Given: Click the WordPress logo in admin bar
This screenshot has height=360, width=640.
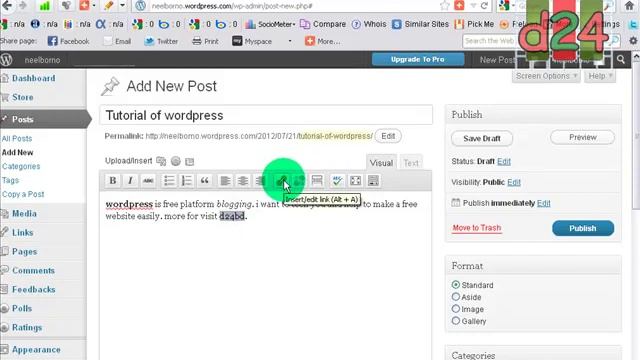Looking at the screenshot, I should point(6,60).
